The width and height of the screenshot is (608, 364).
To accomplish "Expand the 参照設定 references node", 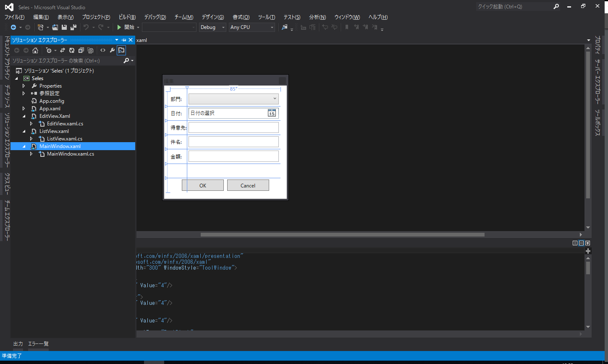I will (x=24, y=94).
